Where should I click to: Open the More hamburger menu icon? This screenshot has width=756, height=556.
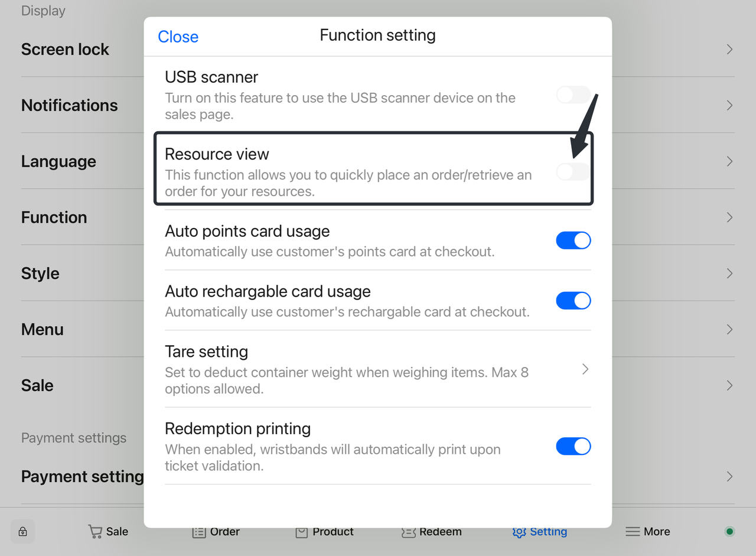coord(633,532)
